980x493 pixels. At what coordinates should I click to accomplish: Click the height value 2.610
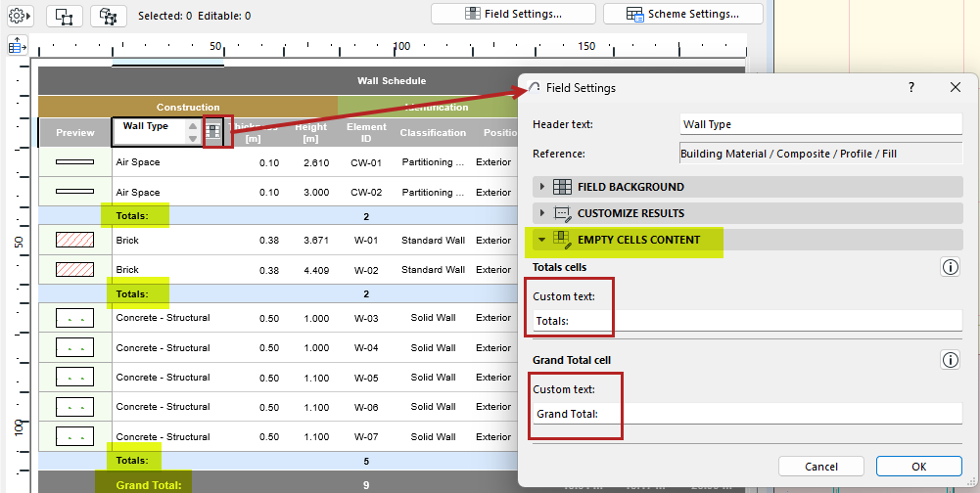[316, 162]
